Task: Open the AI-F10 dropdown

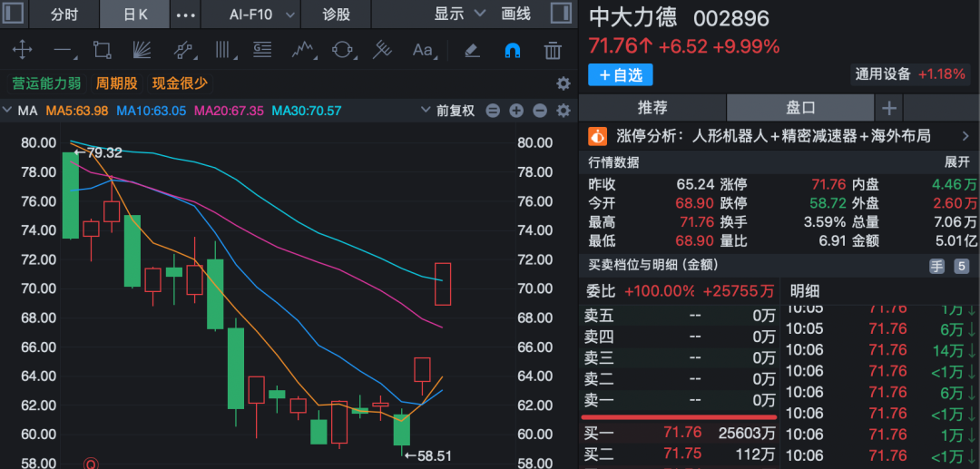Action: click(x=262, y=14)
